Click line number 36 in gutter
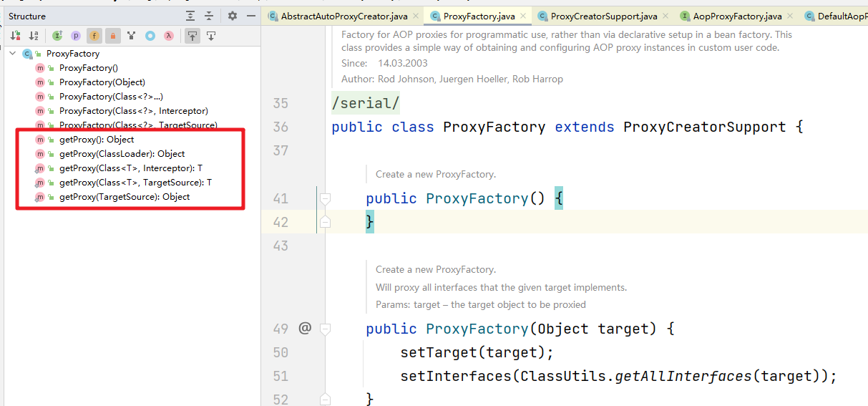This screenshot has height=406, width=868. 281,127
